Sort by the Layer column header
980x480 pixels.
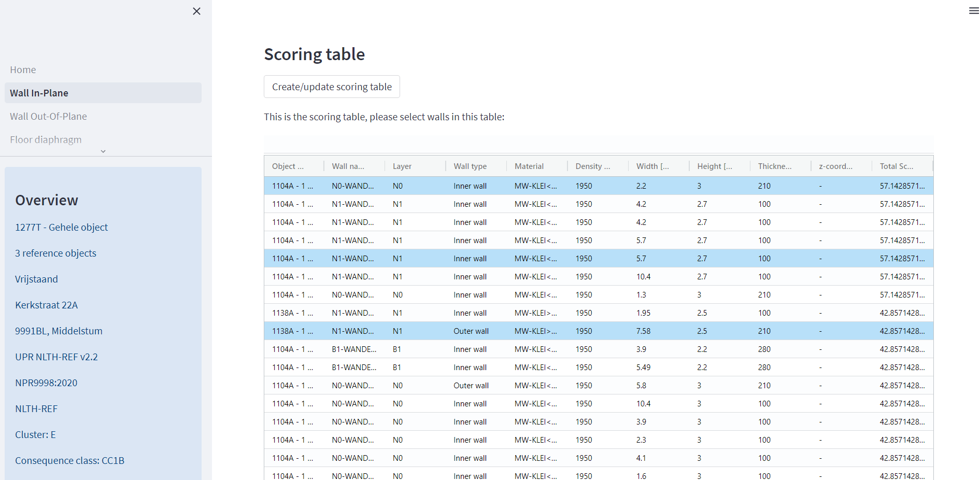click(415, 166)
